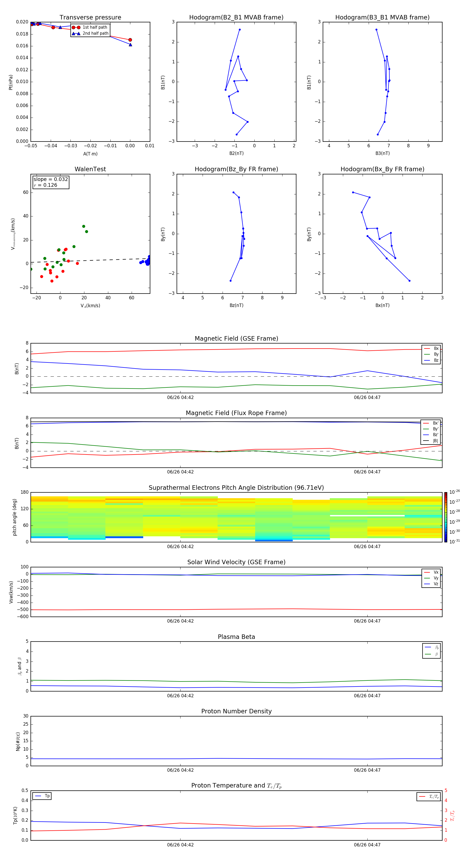
Task: Click the 'Magnetic Field (GSE Frame)' title
Action: coord(236,339)
